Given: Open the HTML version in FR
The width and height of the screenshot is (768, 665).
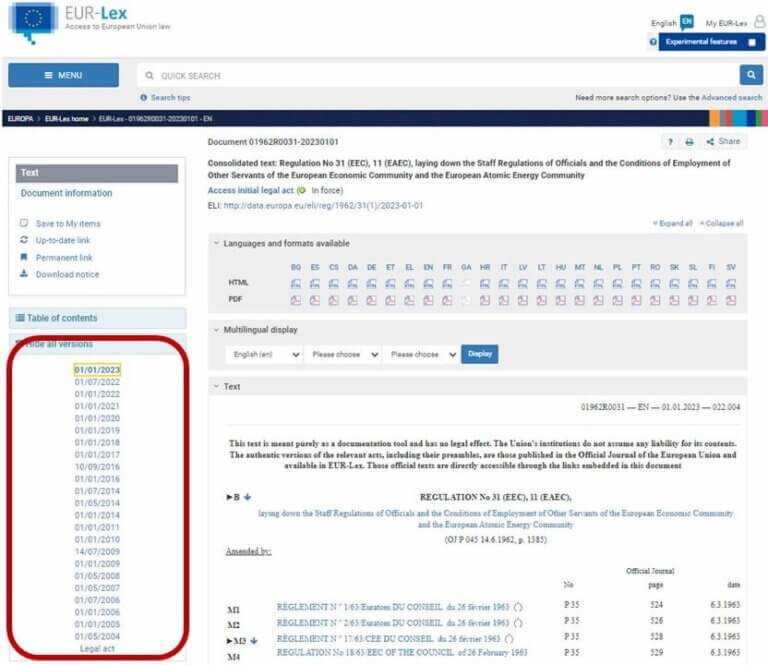Looking at the screenshot, I should coord(447,284).
